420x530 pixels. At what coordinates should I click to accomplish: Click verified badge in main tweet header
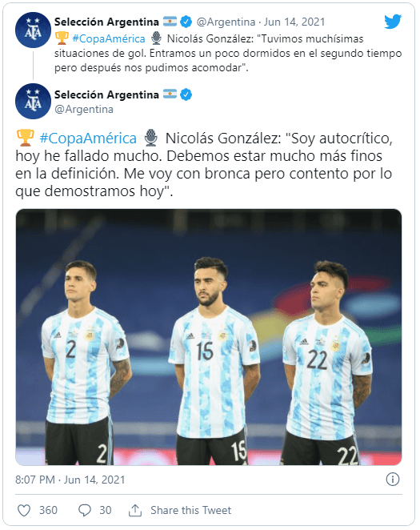[x=186, y=94]
